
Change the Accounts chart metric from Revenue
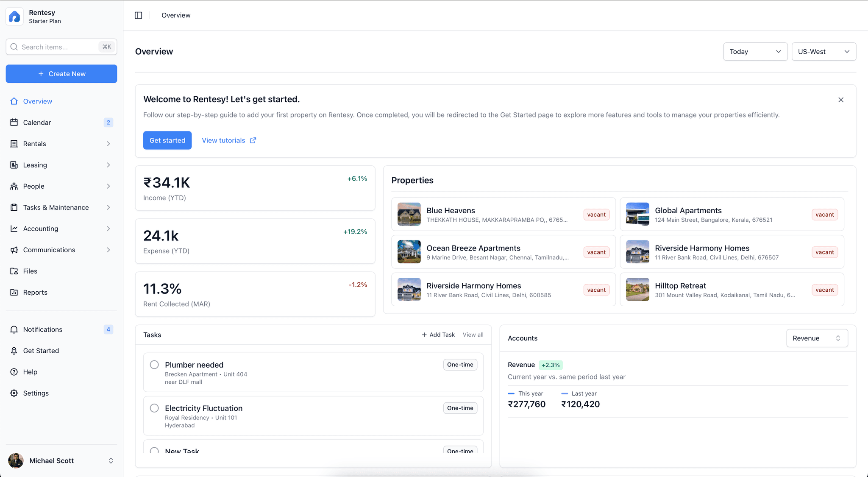[x=817, y=338]
